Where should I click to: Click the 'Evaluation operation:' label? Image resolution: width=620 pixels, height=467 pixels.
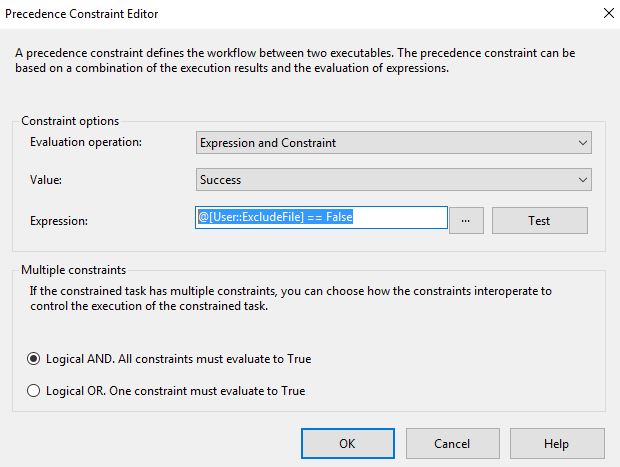pos(86,142)
